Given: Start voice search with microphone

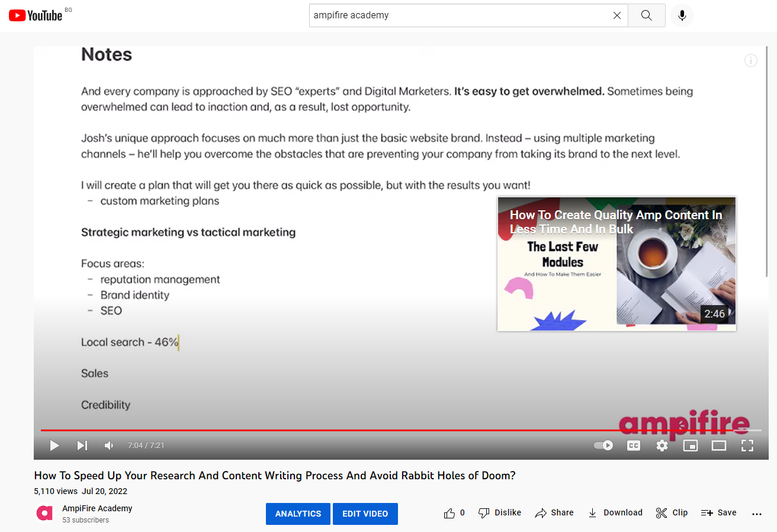Looking at the screenshot, I should click(682, 15).
